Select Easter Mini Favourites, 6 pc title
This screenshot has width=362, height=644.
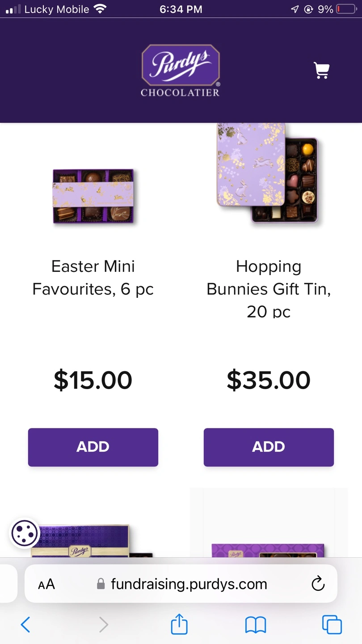(93, 278)
